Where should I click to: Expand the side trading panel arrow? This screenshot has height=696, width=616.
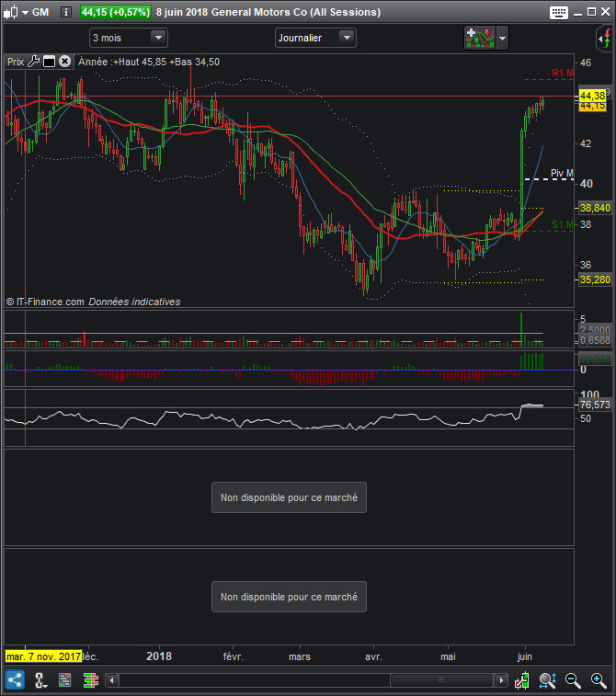tap(604, 39)
